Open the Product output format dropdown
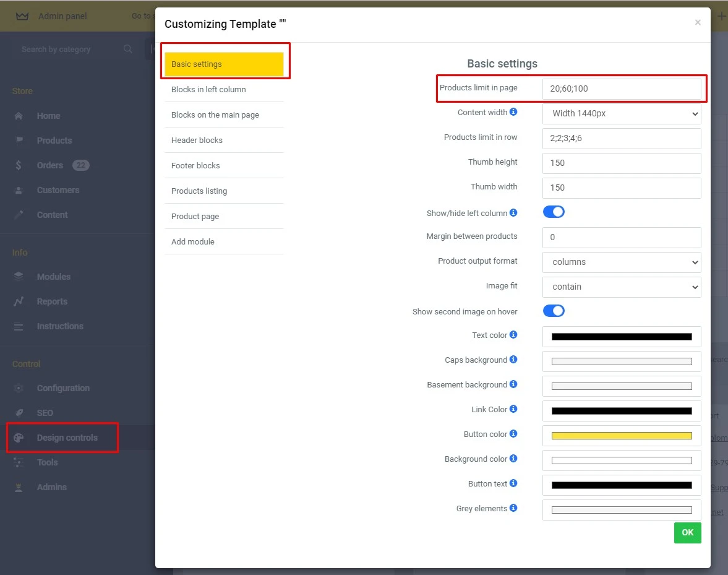The image size is (728, 575). [621, 262]
